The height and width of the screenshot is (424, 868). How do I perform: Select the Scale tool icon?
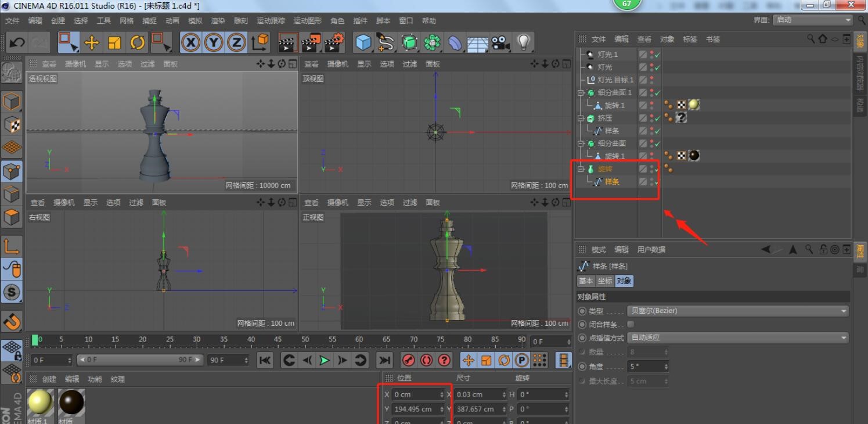pyautogui.click(x=114, y=42)
